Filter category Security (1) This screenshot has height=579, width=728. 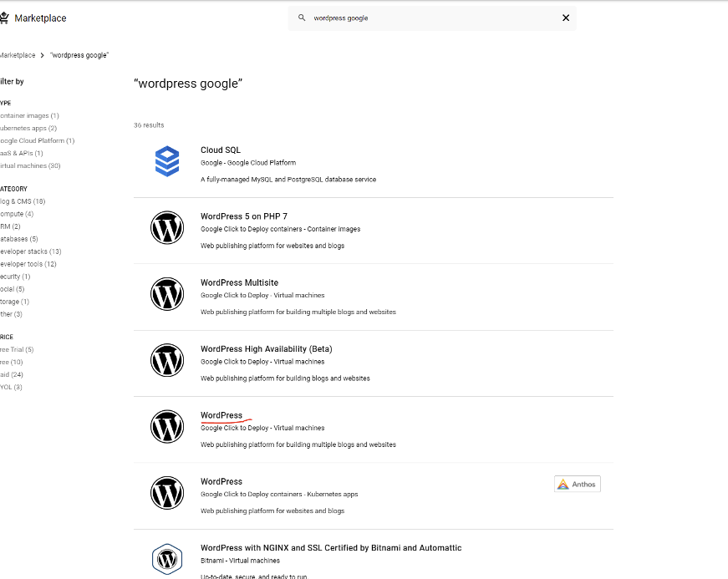15,277
